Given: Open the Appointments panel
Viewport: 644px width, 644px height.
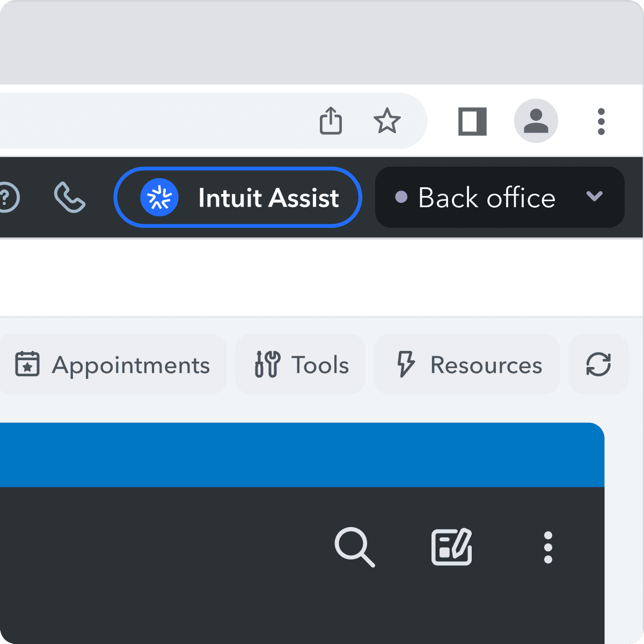Looking at the screenshot, I should click(x=113, y=364).
